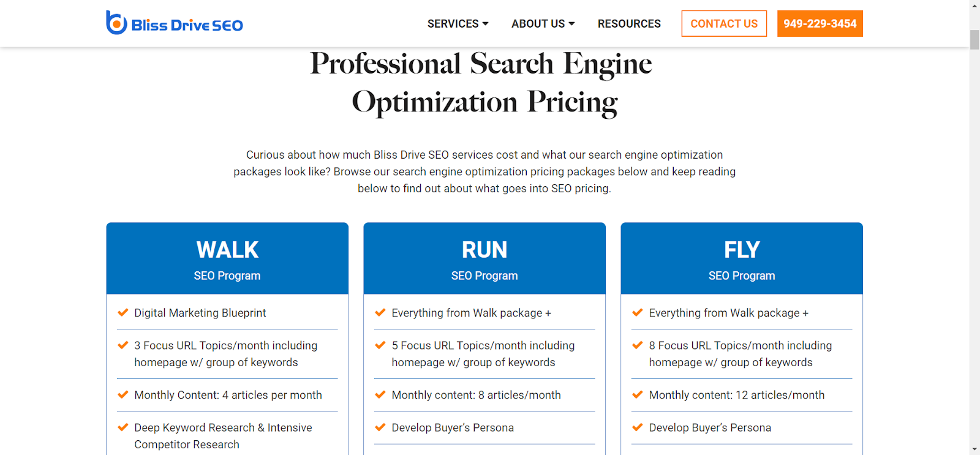This screenshot has height=455, width=980.
Task: Select the WALK SEO Program header
Action: 227,258
